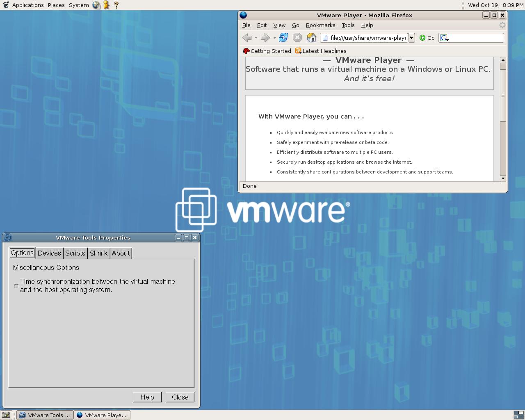
Task: Open the Getting Started bookmark
Action: (267, 51)
